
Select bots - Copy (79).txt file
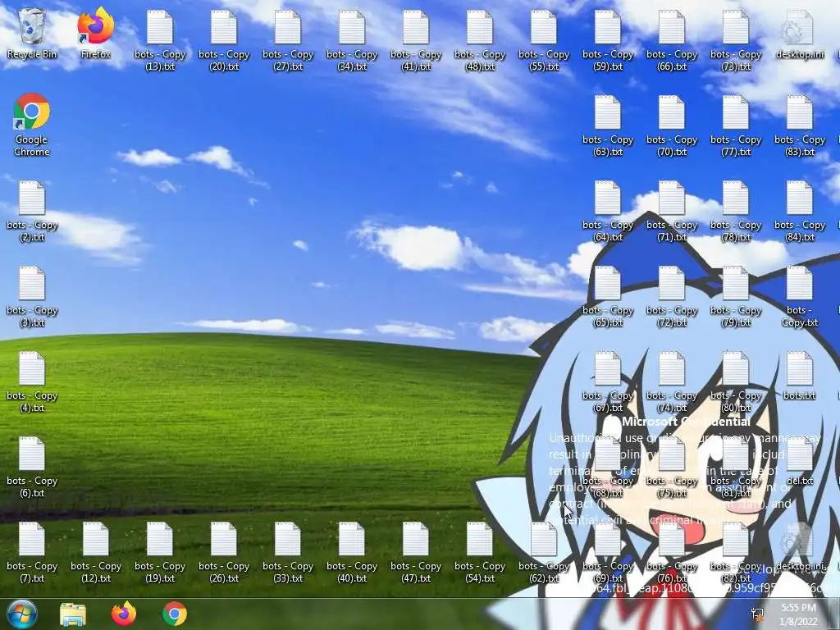(736, 296)
